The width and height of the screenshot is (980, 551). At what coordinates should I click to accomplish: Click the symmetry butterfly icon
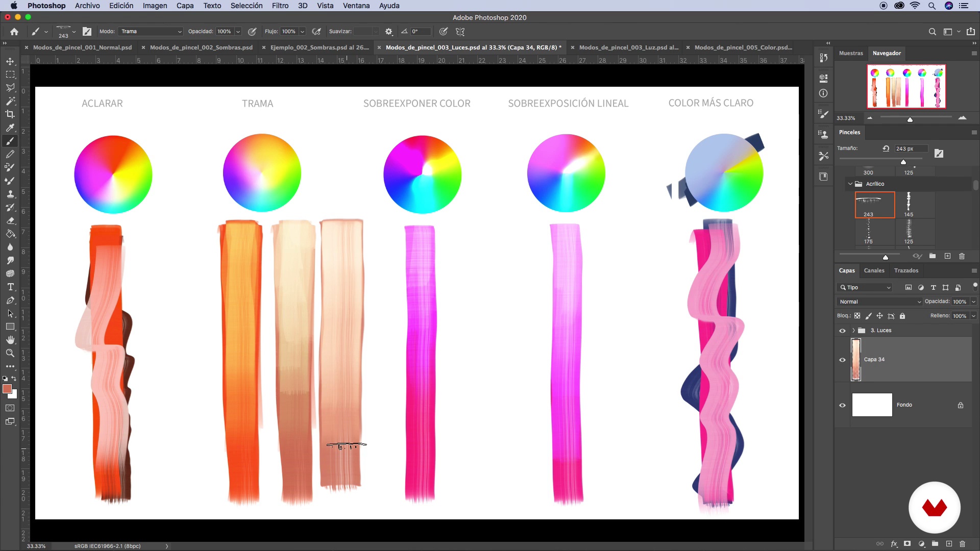tap(460, 32)
